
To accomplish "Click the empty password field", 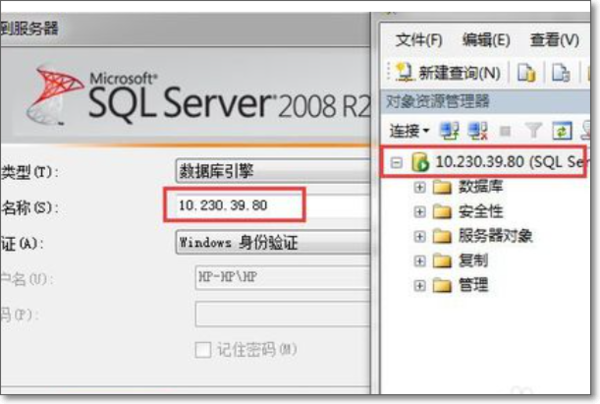I will tap(283, 314).
